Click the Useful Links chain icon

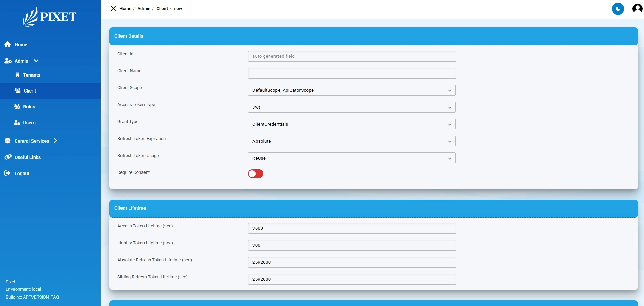(8, 157)
